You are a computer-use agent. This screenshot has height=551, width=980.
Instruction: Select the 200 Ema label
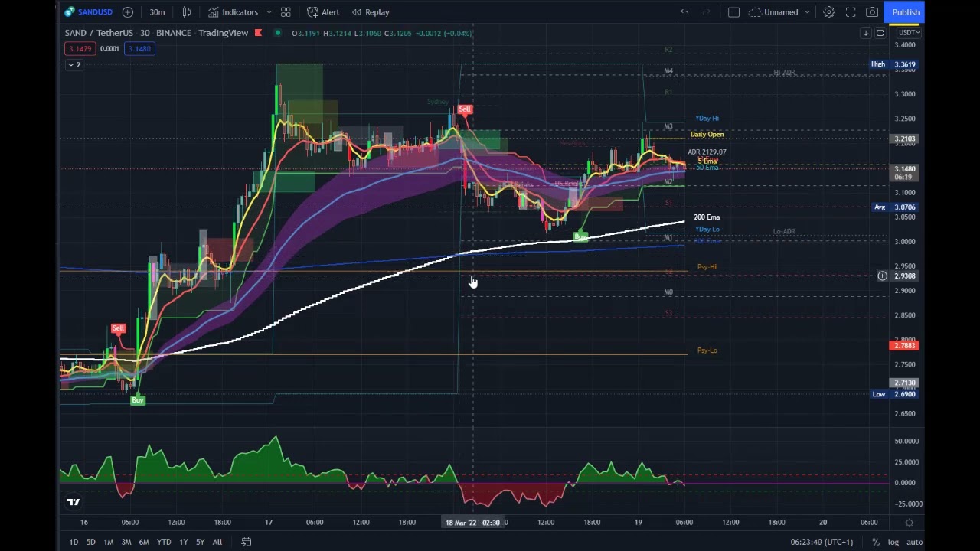click(707, 217)
